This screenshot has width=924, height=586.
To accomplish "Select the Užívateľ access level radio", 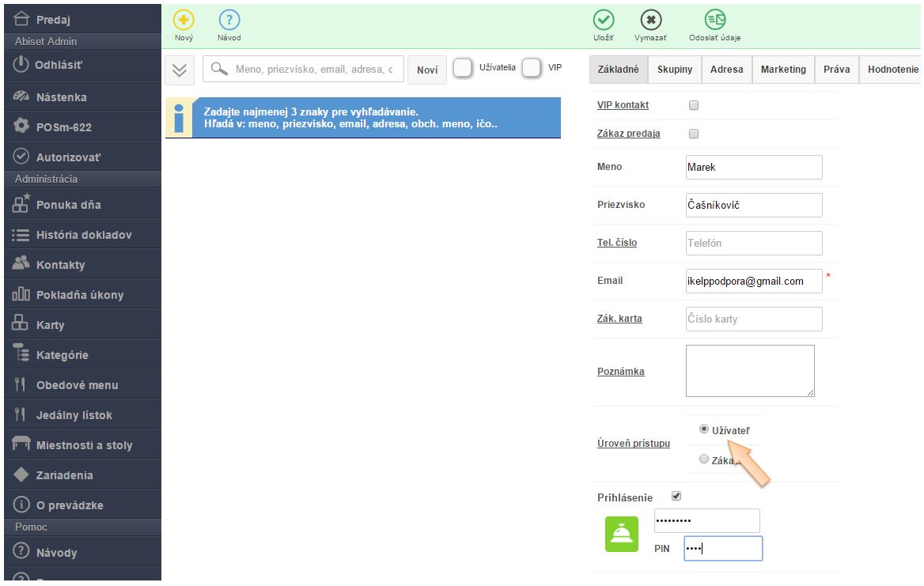I will click(704, 429).
